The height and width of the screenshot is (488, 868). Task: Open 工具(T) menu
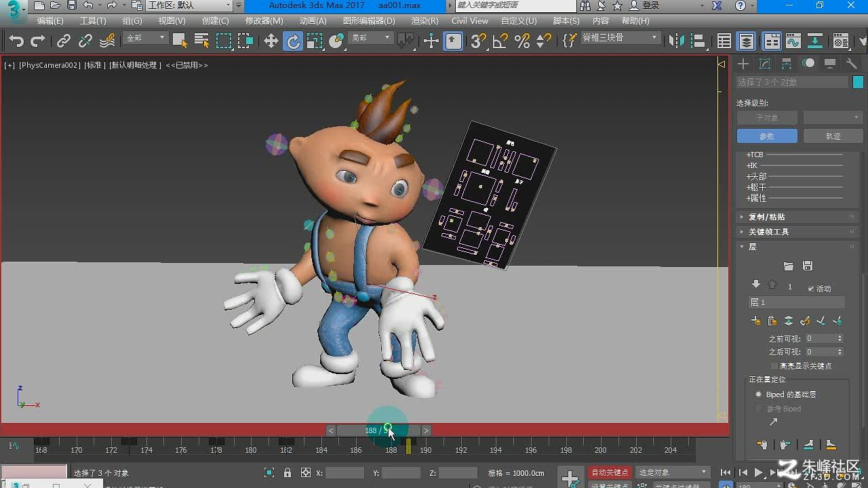[93, 21]
